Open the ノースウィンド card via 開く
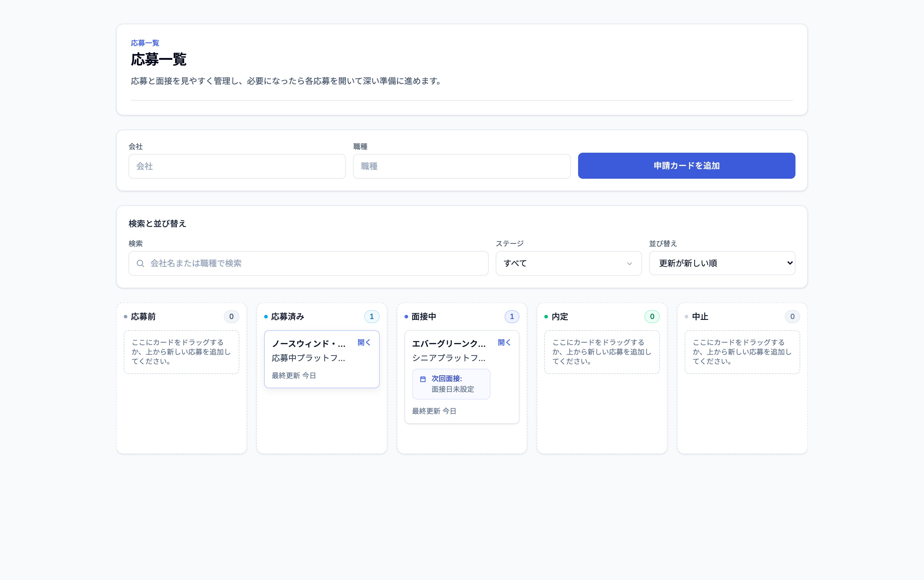 tap(364, 342)
